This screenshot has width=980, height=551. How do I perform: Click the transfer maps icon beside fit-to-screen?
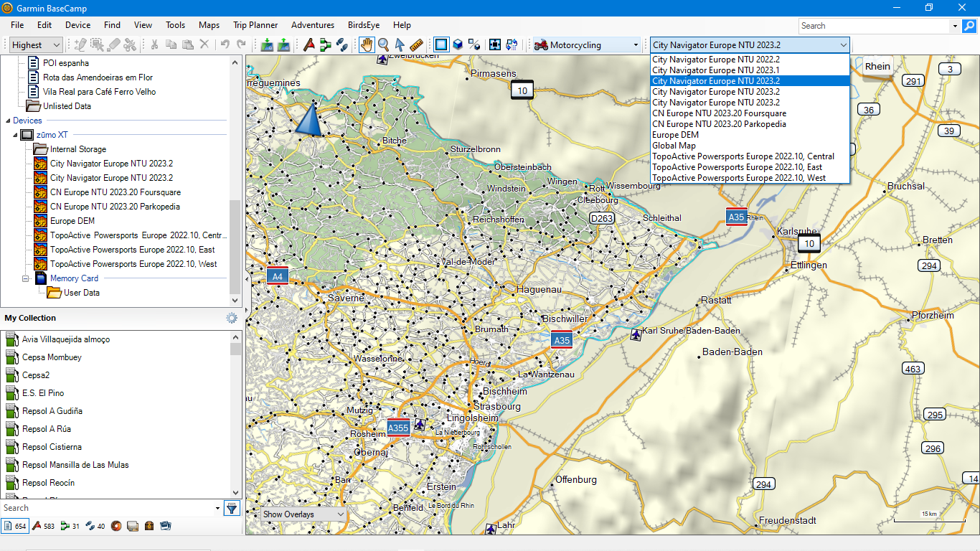tap(512, 44)
